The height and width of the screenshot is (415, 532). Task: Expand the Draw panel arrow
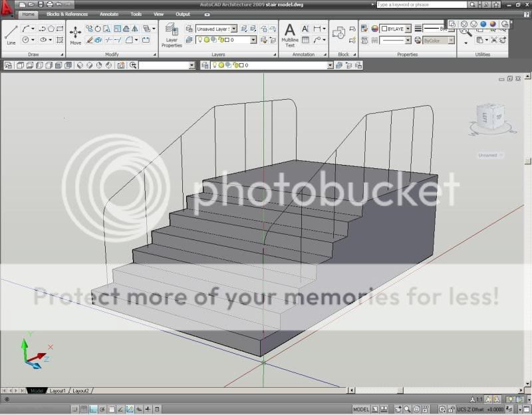click(62, 55)
